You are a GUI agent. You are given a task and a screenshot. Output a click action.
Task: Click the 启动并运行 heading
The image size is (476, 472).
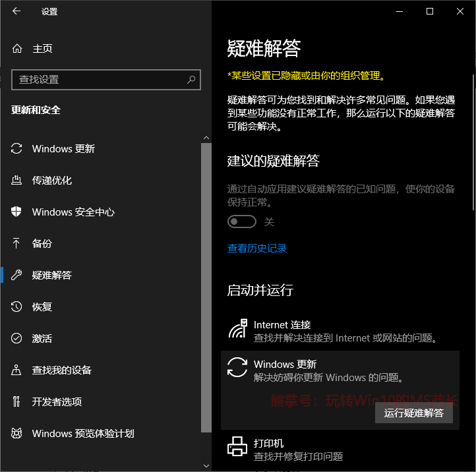pyautogui.click(x=260, y=290)
